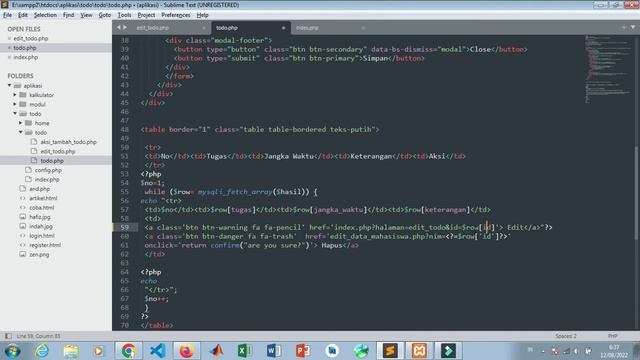Open zen.png image file

pyautogui.click(x=39, y=255)
